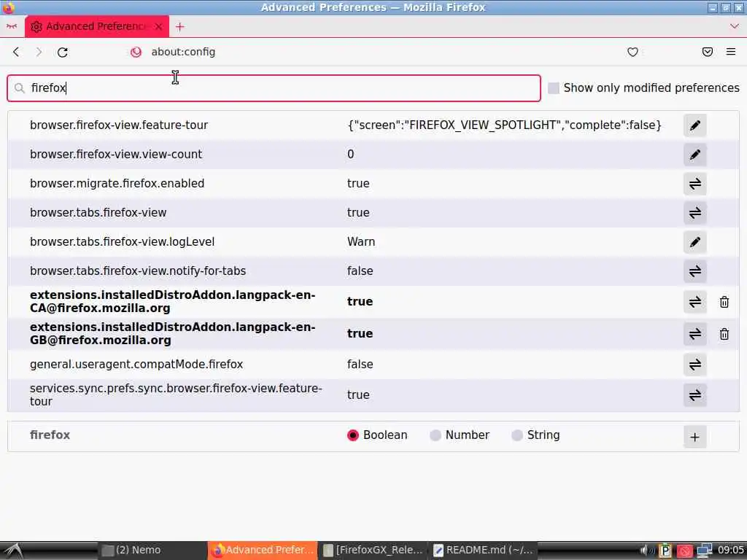Close the Advanced Preferences tab
Image resolution: width=747 pixels, height=560 pixels.
pos(158,27)
